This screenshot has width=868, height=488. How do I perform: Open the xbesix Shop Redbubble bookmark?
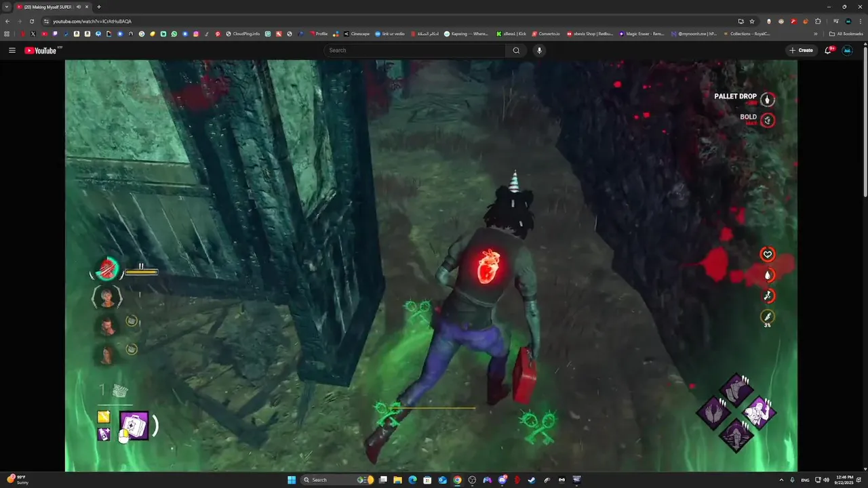(x=589, y=34)
